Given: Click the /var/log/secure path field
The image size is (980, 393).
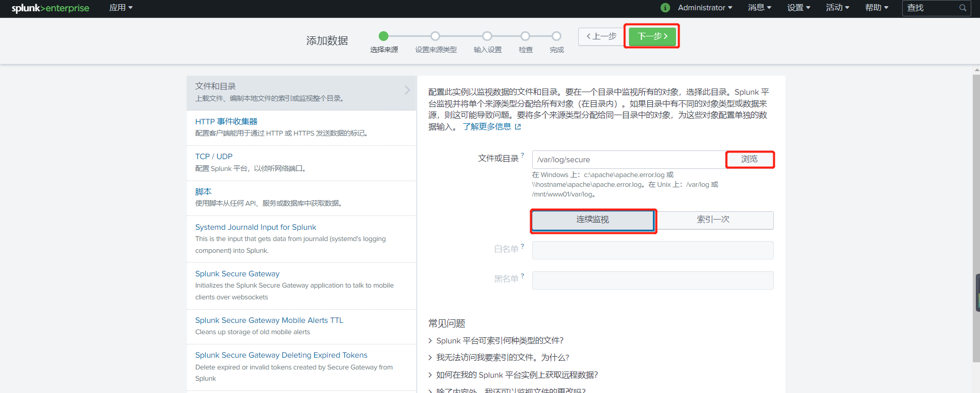Looking at the screenshot, I should [629, 160].
